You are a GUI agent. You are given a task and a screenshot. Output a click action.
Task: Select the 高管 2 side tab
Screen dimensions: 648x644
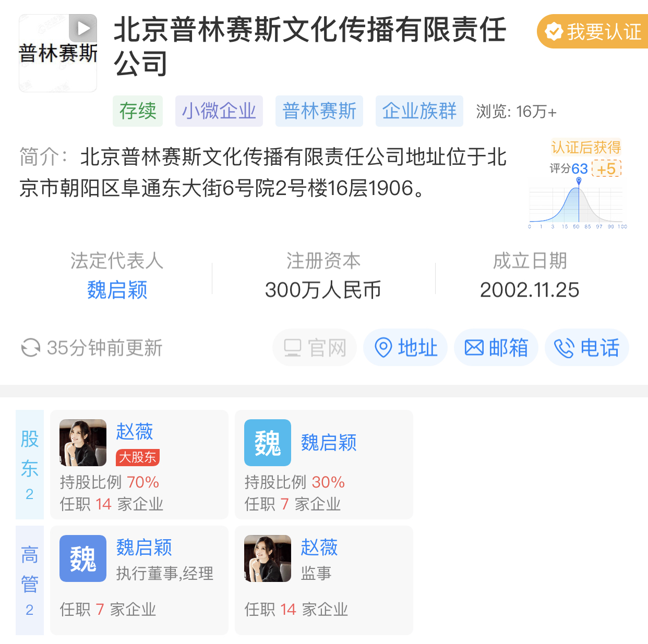click(x=30, y=580)
